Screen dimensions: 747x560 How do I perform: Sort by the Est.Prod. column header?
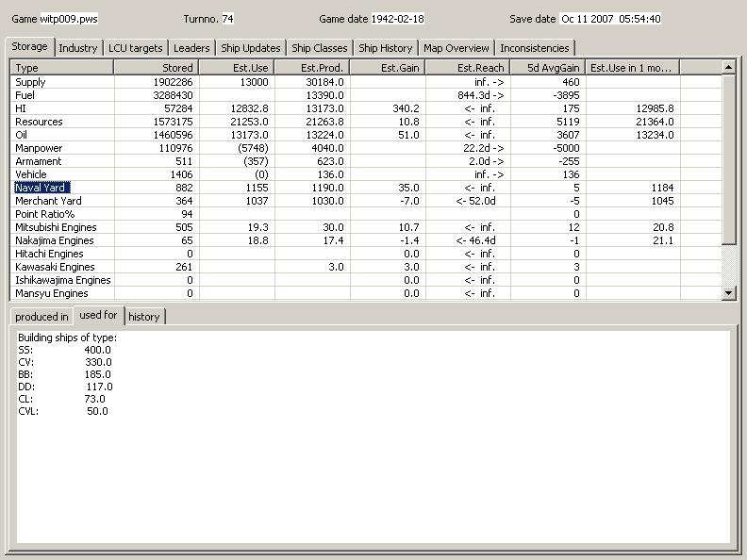pyautogui.click(x=312, y=68)
